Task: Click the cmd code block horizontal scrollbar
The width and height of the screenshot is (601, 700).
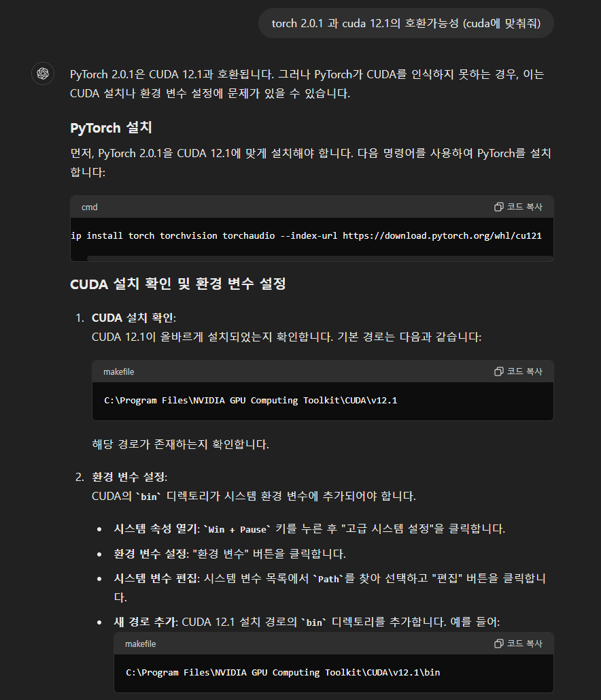Action: tap(320, 258)
